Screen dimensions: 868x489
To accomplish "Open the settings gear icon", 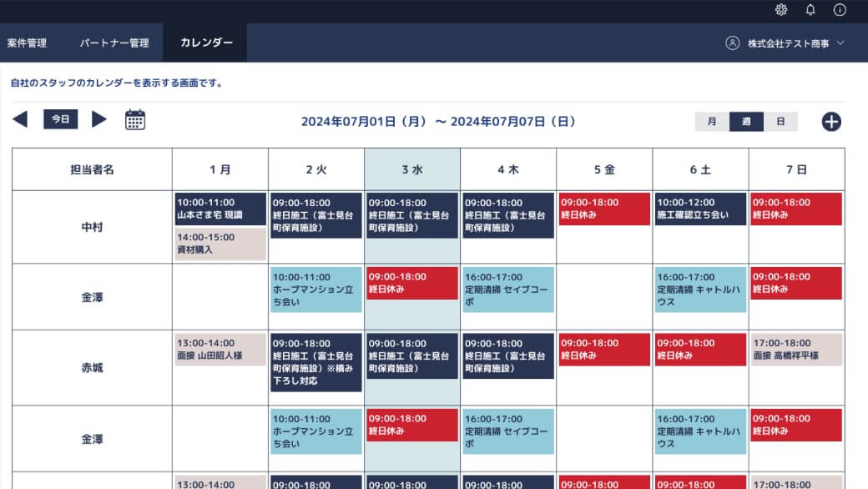I will tap(781, 10).
